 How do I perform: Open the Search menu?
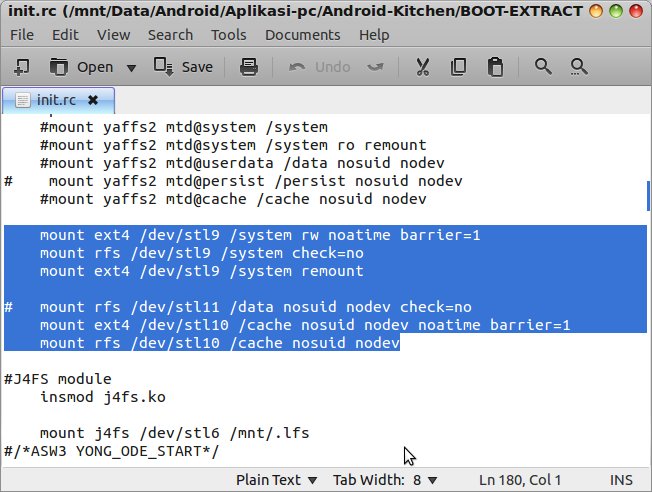pos(170,34)
